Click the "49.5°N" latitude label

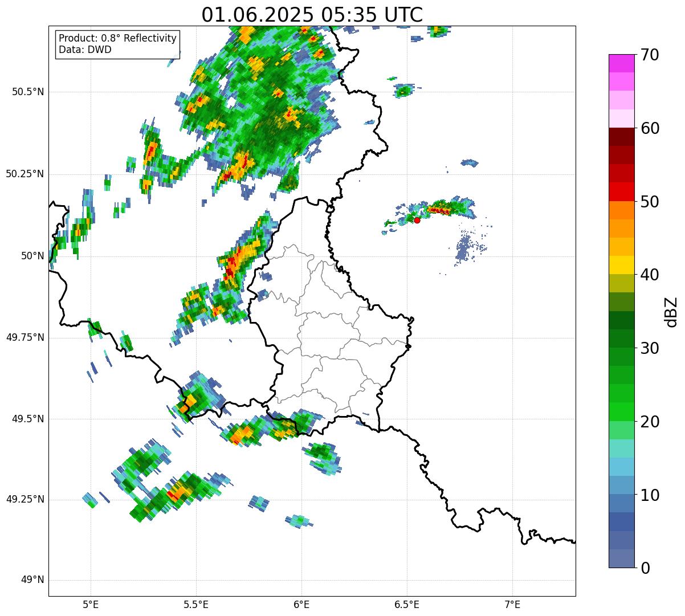[27, 419]
